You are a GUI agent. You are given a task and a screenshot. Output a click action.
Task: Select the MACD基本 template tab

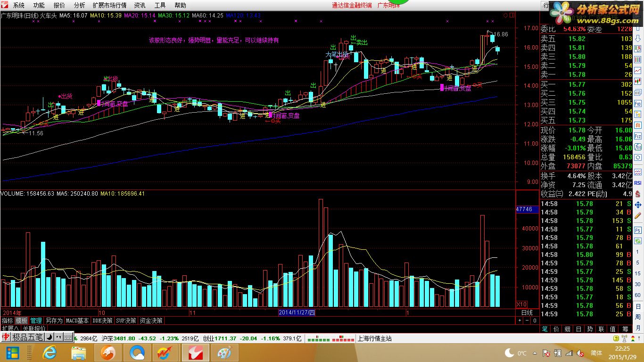tap(77, 321)
